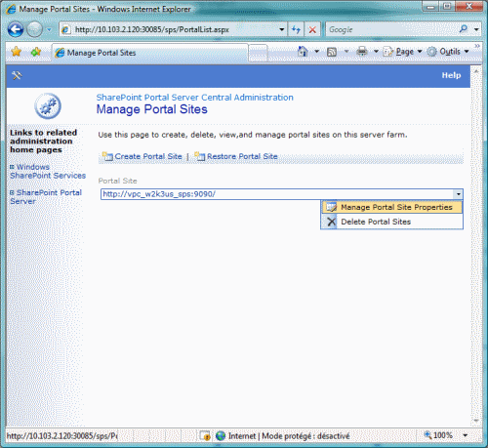Viewport: 488px width, 448px height.
Task: Click the Add to Favorites icon
Action: click(35, 52)
